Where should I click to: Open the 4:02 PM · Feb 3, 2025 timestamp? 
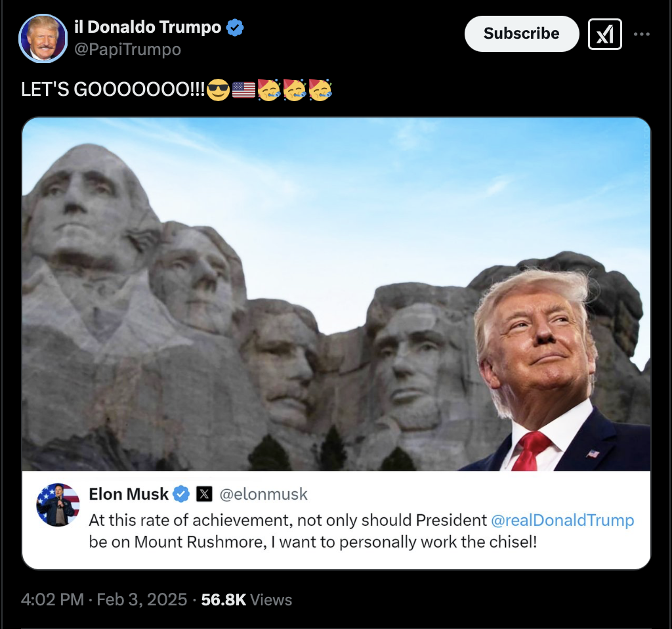point(104,599)
